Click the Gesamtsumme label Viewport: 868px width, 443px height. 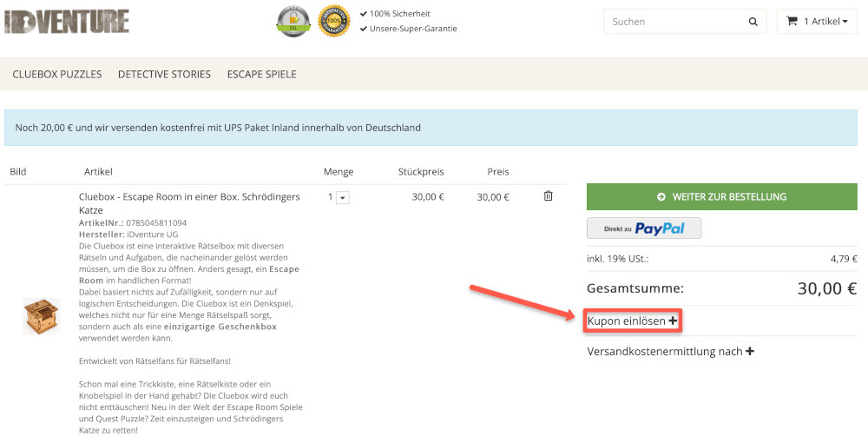point(635,288)
